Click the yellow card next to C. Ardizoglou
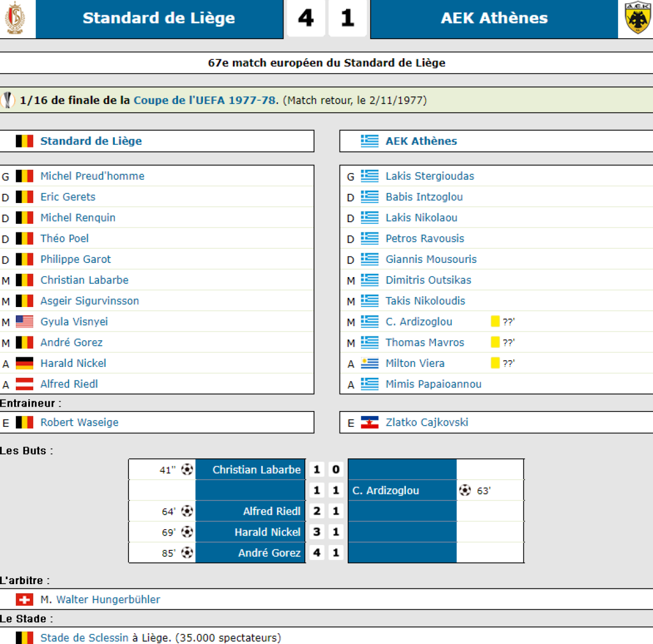Image resolution: width=653 pixels, height=644 pixels. pyautogui.click(x=495, y=321)
